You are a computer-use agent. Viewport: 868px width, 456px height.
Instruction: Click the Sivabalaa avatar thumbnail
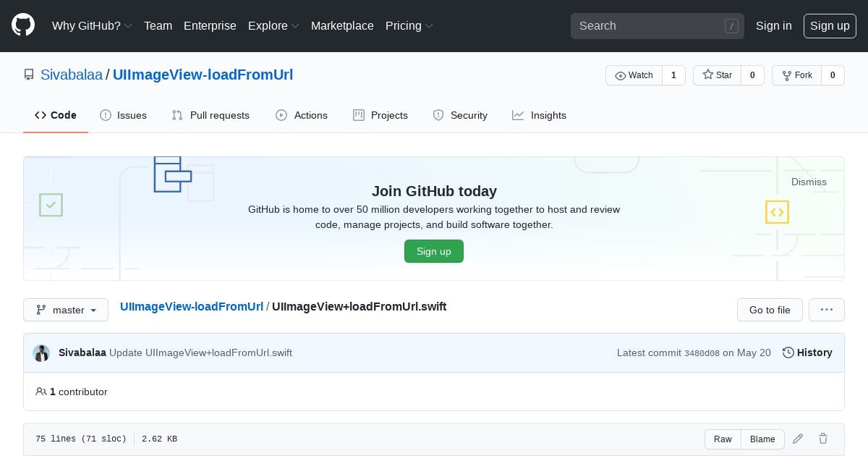(41, 353)
